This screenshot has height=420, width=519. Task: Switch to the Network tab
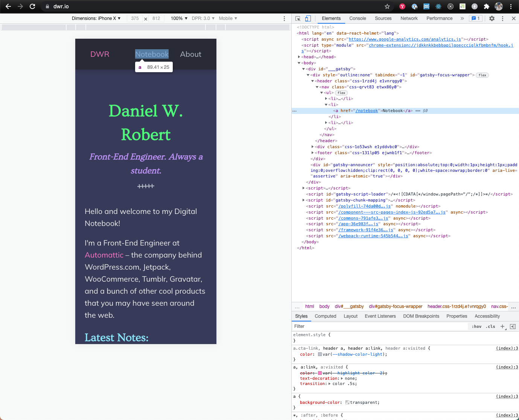pos(409,18)
